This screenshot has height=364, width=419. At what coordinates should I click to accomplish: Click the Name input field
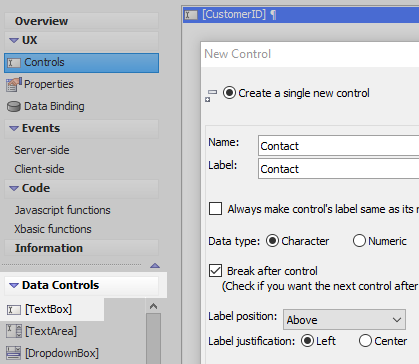point(338,146)
